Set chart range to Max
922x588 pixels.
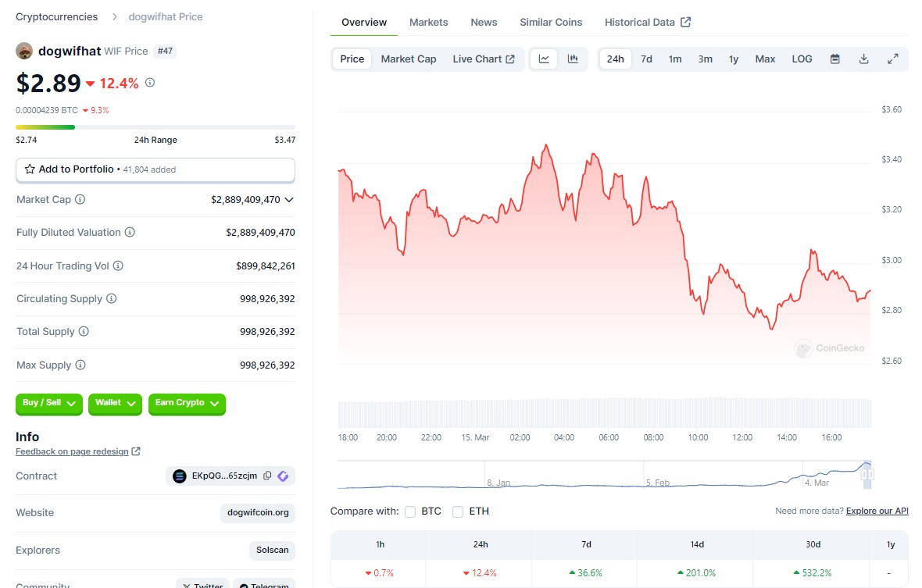[x=765, y=59]
